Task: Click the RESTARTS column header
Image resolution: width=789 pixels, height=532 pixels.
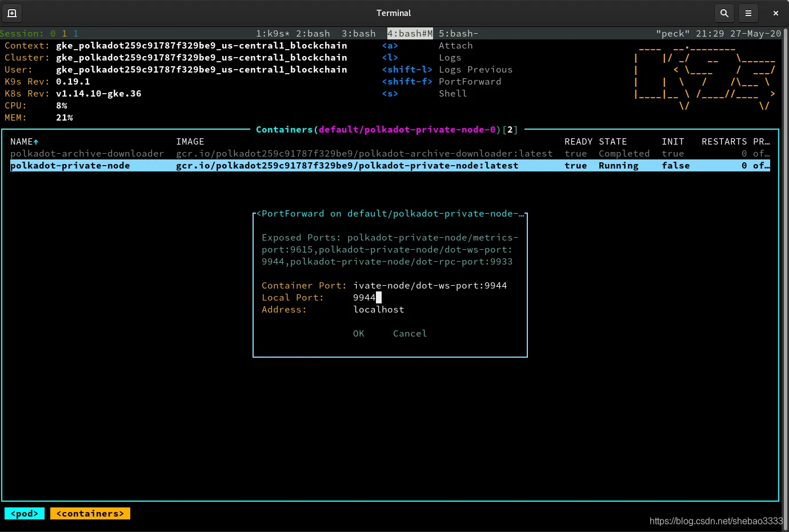Action: (x=724, y=142)
